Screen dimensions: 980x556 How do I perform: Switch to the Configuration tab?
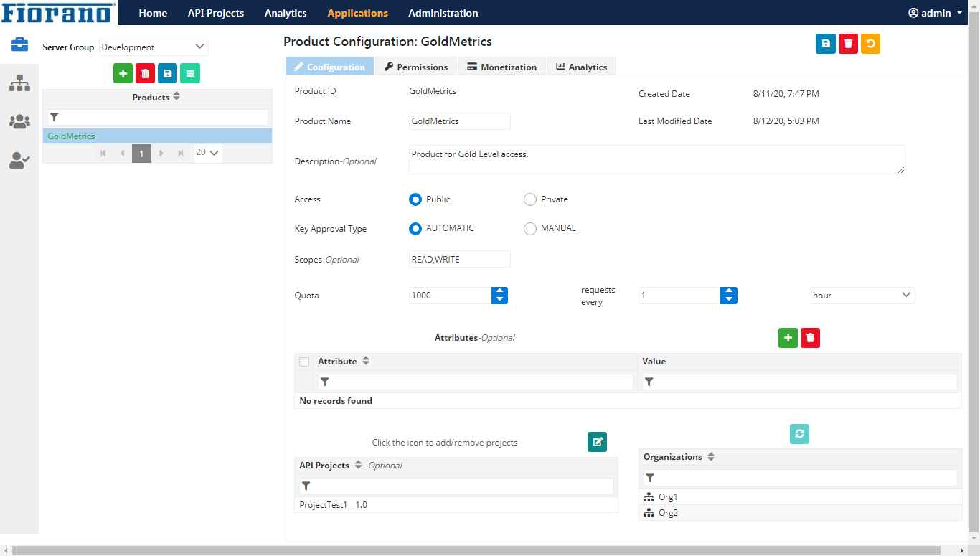pyautogui.click(x=330, y=67)
